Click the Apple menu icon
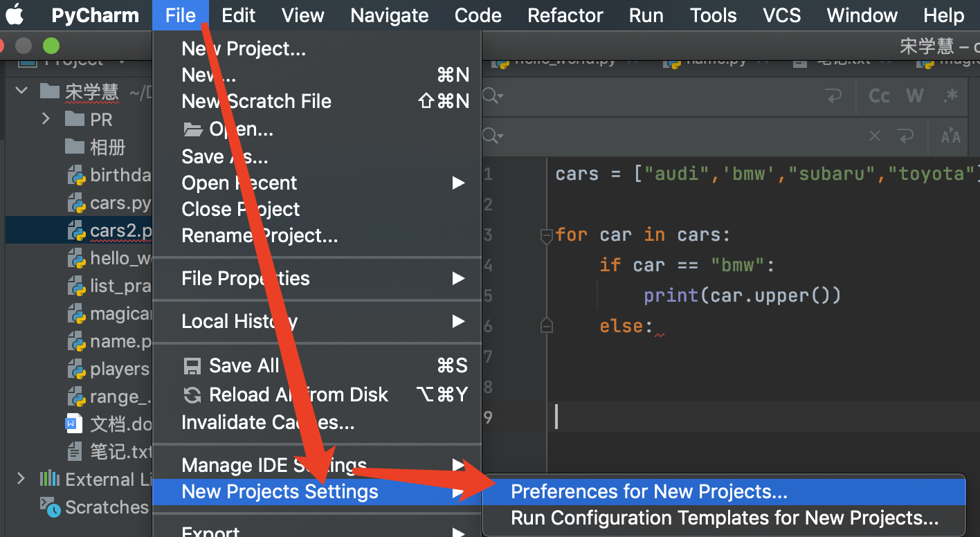Image resolution: width=980 pixels, height=537 pixels. (15, 15)
